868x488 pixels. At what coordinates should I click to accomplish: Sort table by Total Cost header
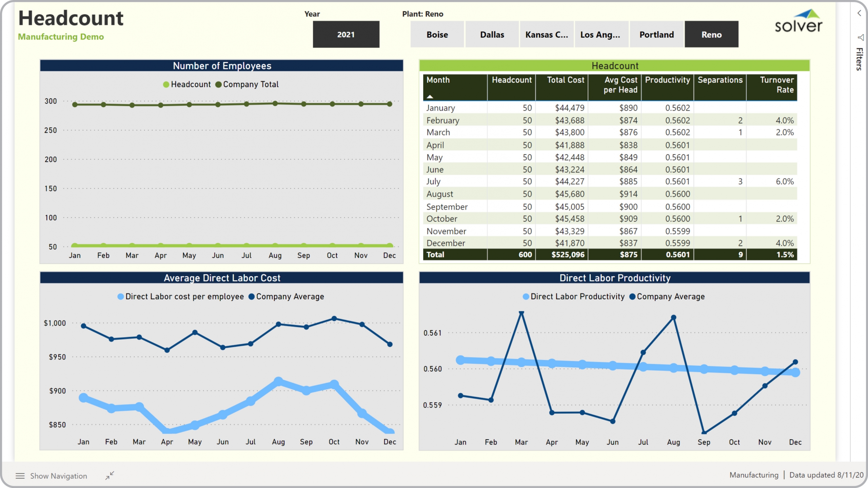tap(565, 80)
